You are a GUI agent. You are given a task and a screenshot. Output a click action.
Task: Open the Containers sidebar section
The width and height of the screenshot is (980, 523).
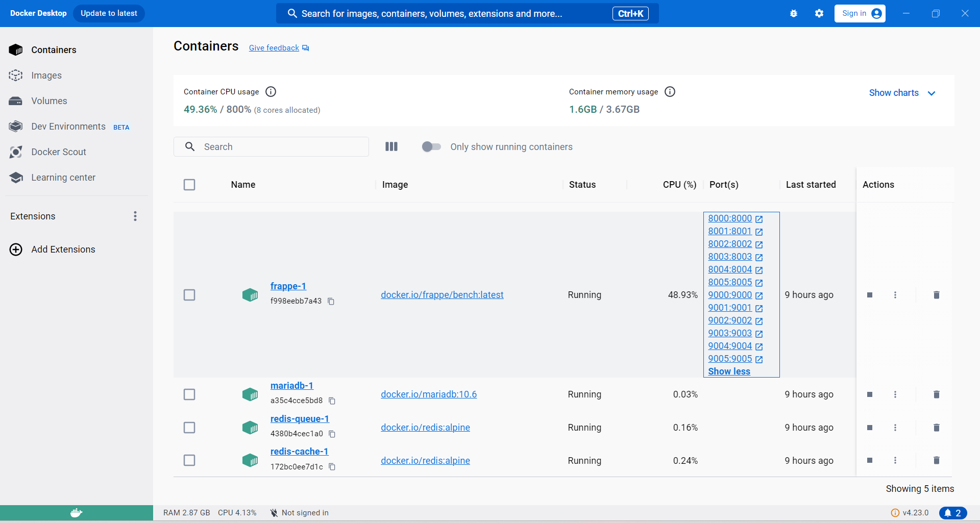pyautogui.click(x=77, y=50)
